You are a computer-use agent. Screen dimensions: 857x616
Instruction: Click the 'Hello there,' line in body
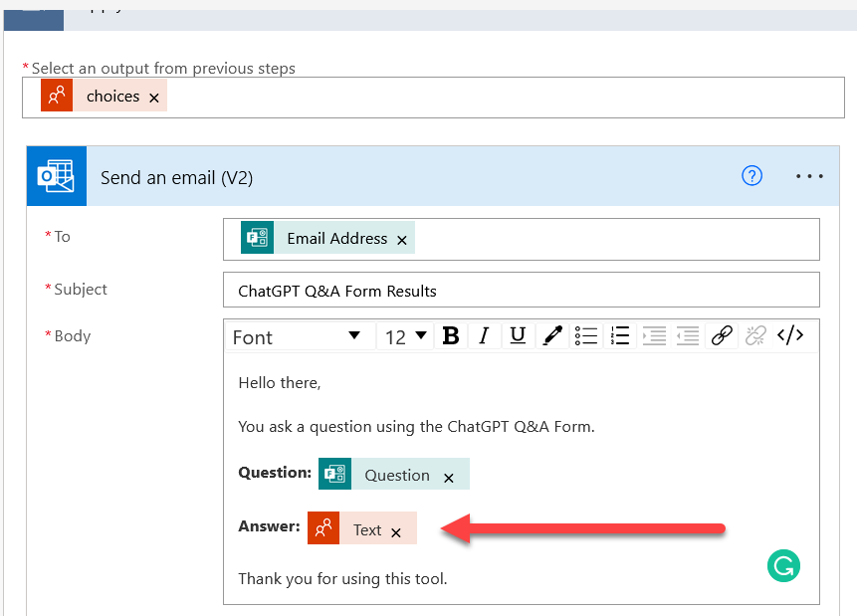[280, 382]
